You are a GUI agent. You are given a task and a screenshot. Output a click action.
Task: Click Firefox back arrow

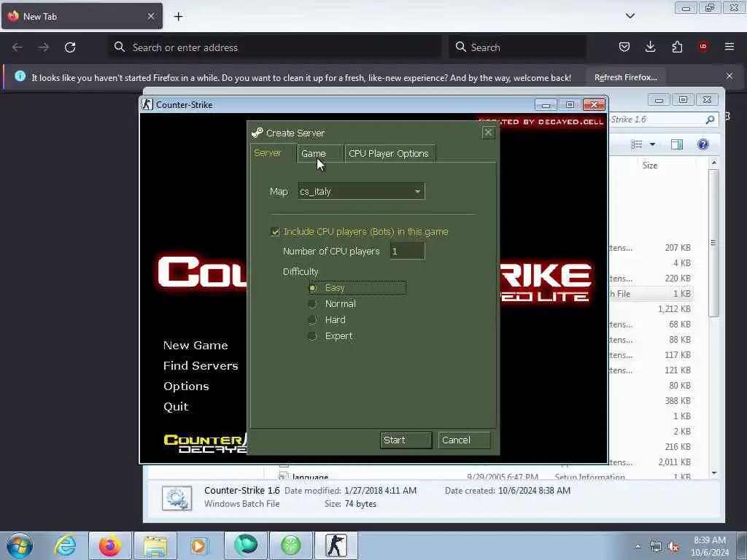18,47
